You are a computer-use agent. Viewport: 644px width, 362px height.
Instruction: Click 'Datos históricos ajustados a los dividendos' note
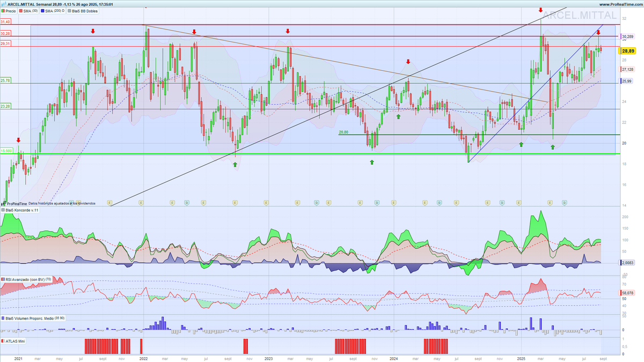point(62,204)
